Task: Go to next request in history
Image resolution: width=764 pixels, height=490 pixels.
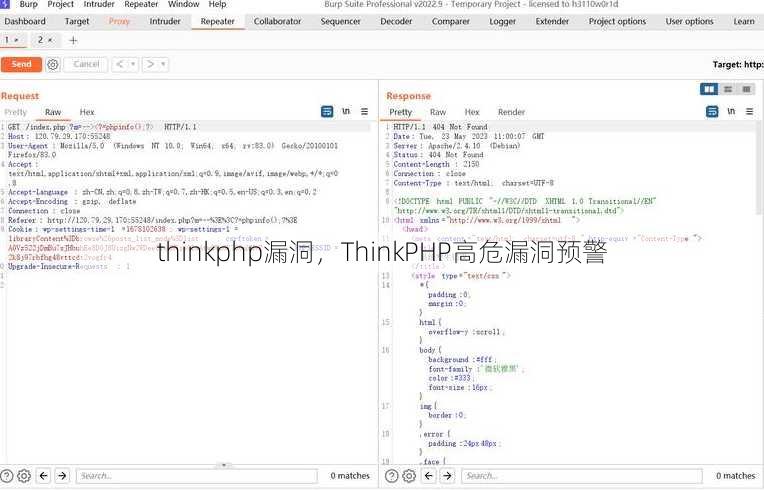Action: coord(150,64)
